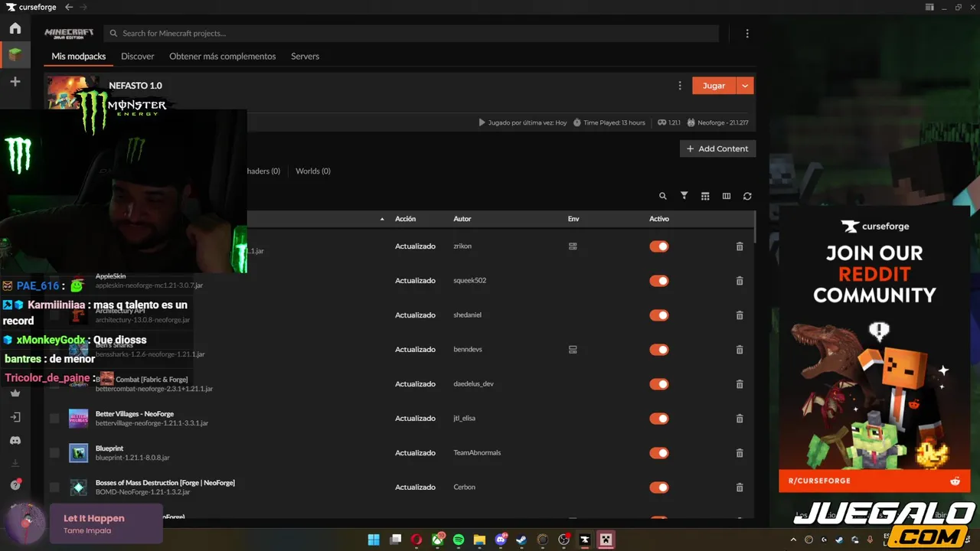Click the crown premium icon in sidebar
This screenshot has width=980, height=551.
point(15,393)
